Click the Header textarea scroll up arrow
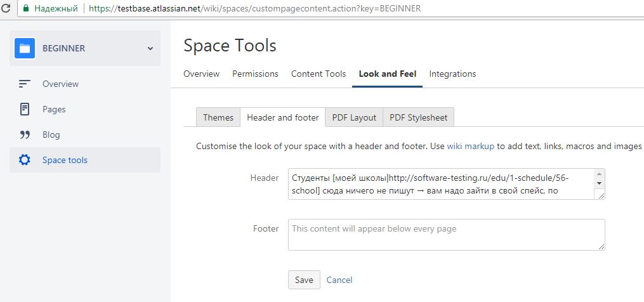Viewport: 644px width, 302px height. [x=599, y=174]
